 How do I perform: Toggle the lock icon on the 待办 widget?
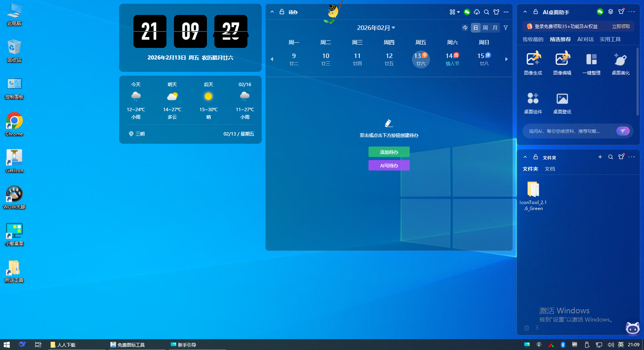pyautogui.click(x=282, y=12)
